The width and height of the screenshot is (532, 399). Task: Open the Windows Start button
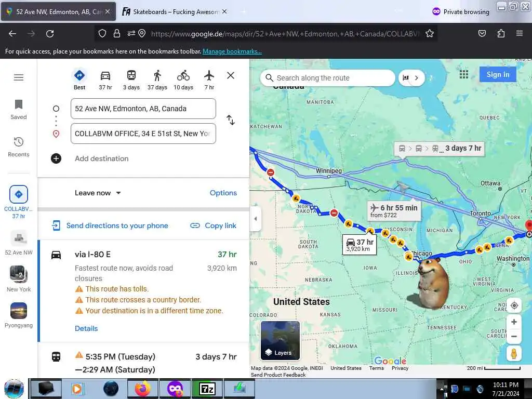pos(14,389)
